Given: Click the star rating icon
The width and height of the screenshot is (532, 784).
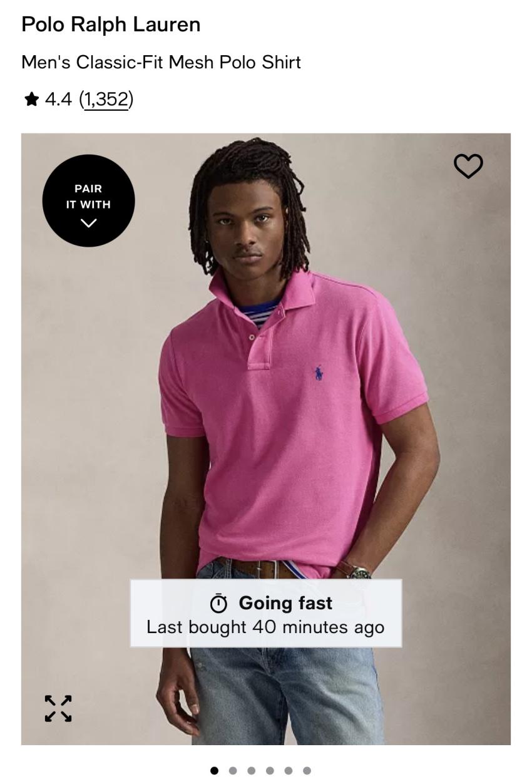Looking at the screenshot, I should (31, 99).
